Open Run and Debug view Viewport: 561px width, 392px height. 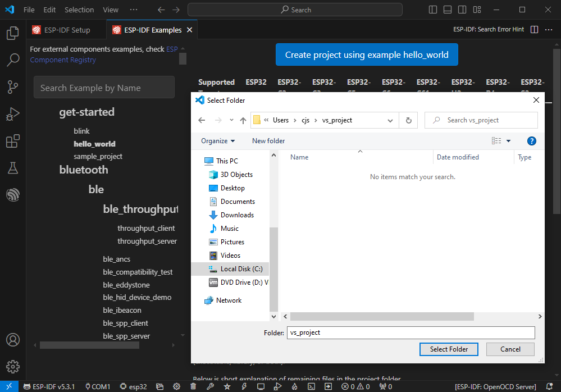12,114
